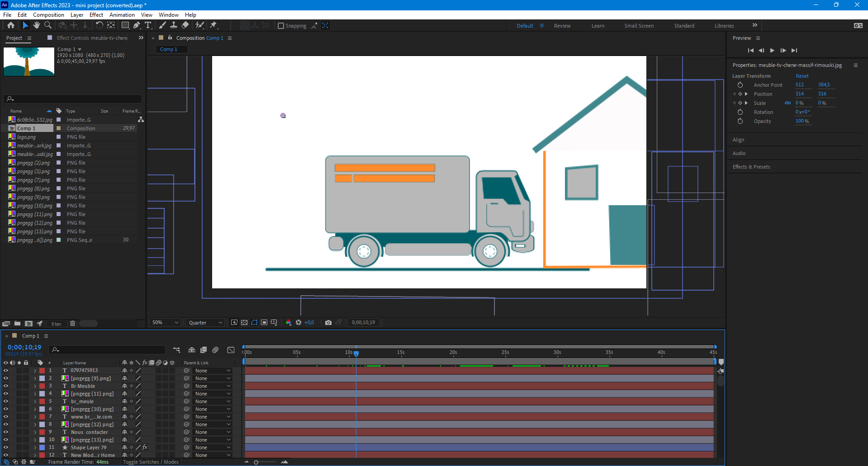868x466 pixels.
Task: Open the Animation menu
Action: 122,15
